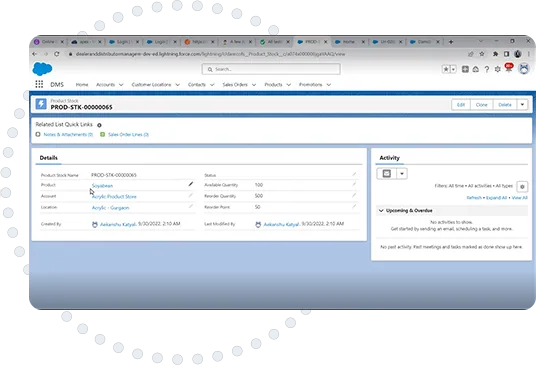Open the Sales Orders navigation tab
Image resolution: width=536 pixels, height=365 pixels.
(x=235, y=84)
